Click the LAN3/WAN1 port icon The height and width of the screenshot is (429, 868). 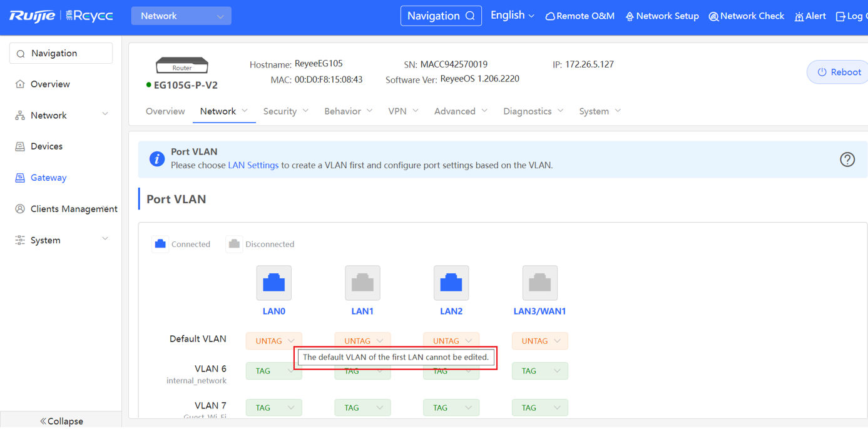coord(539,283)
